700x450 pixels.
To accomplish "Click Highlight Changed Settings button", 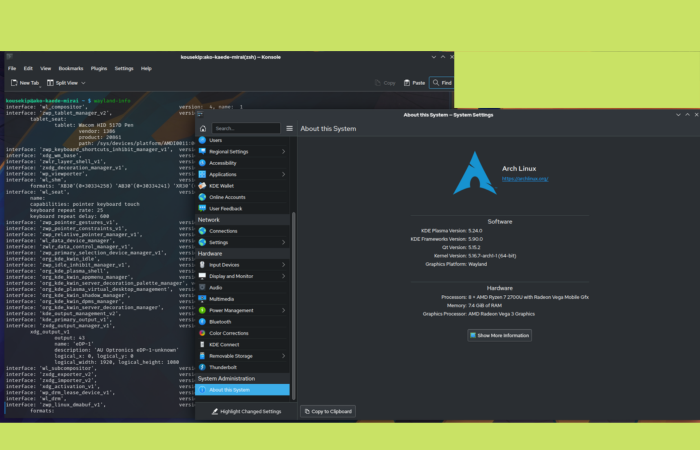I will (x=246, y=412).
